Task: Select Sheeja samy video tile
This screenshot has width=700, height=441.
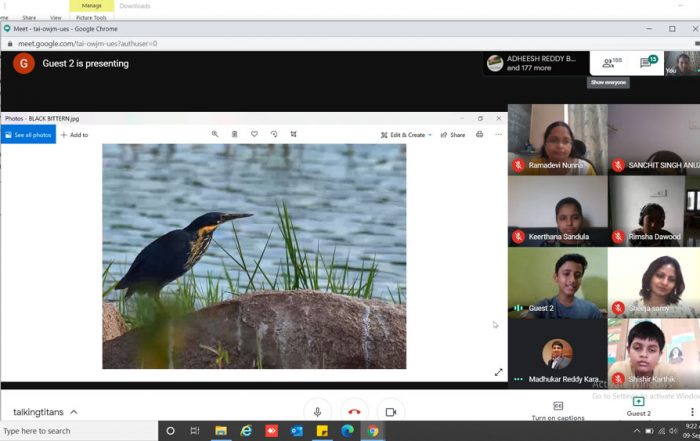Action: 654,283
